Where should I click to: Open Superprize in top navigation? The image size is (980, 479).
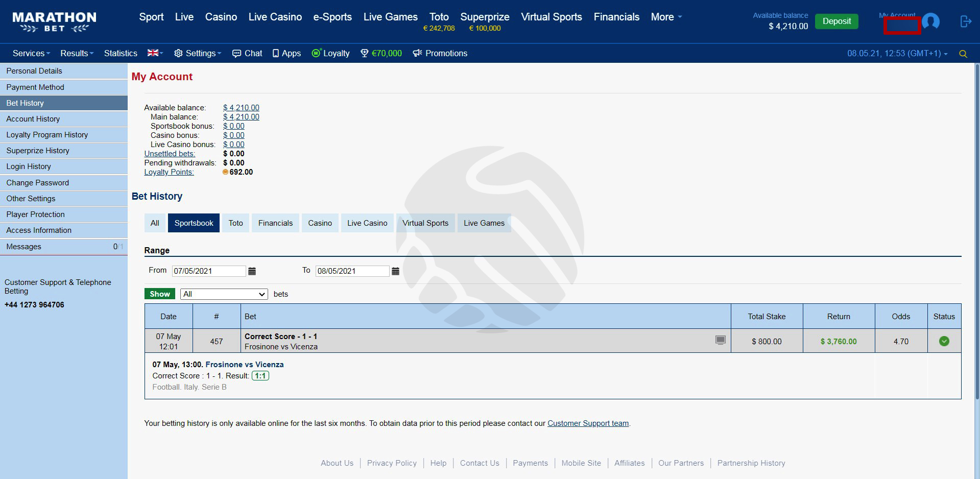485,17
